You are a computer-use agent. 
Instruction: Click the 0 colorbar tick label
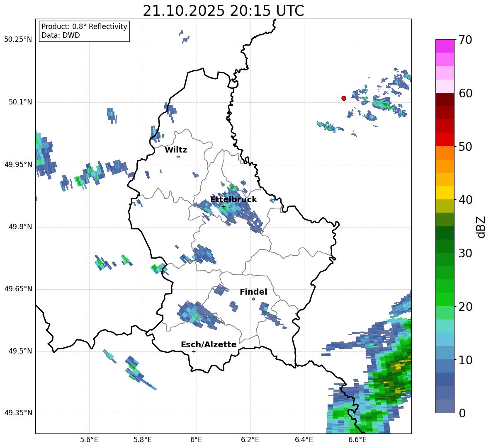pyautogui.click(x=462, y=413)
